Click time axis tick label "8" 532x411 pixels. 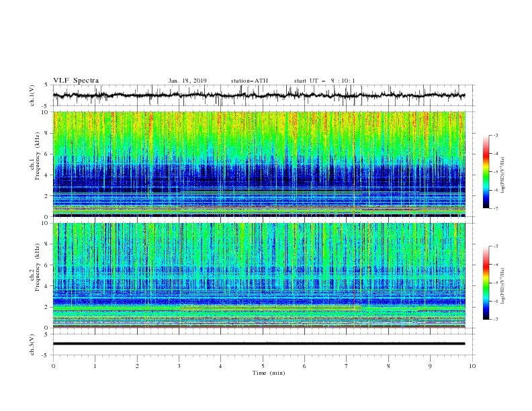[x=388, y=366]
